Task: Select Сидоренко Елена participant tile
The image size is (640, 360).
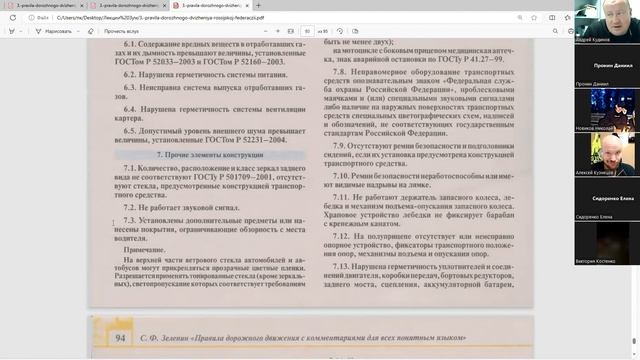Action: [x=607, y=199]
